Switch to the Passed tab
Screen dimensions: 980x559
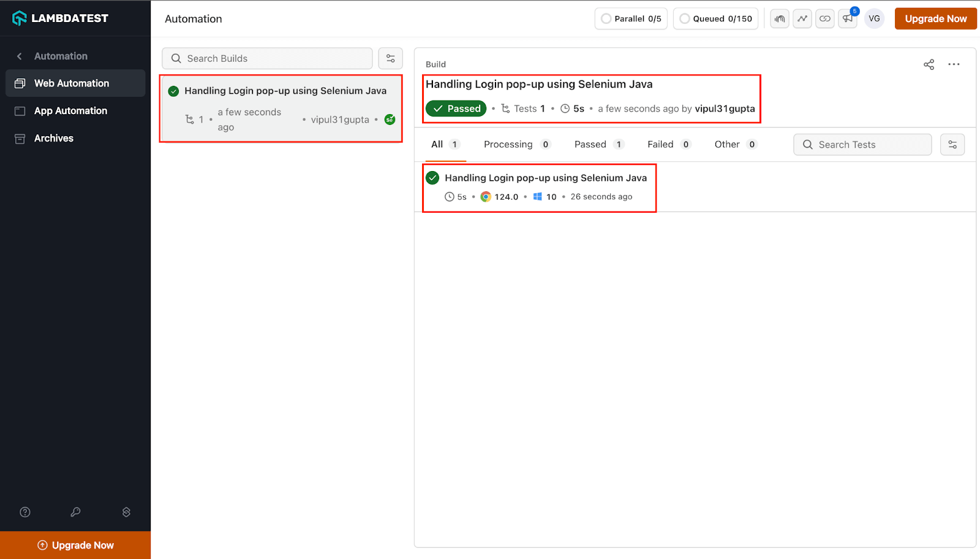point(590,144)
